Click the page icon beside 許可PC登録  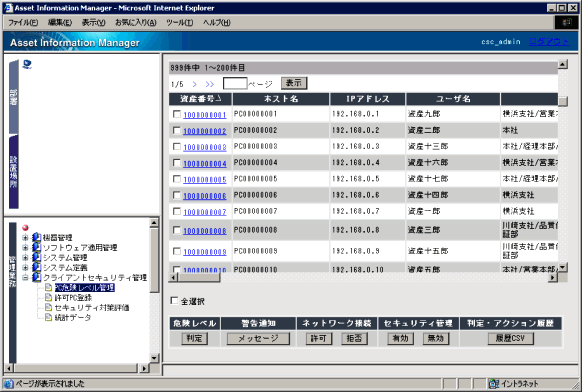[48, 297]
